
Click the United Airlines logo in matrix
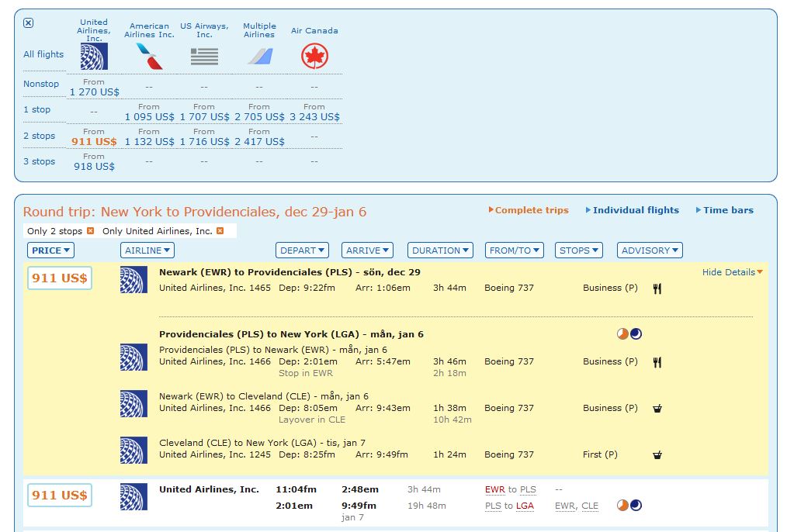(x=94, y=57)
